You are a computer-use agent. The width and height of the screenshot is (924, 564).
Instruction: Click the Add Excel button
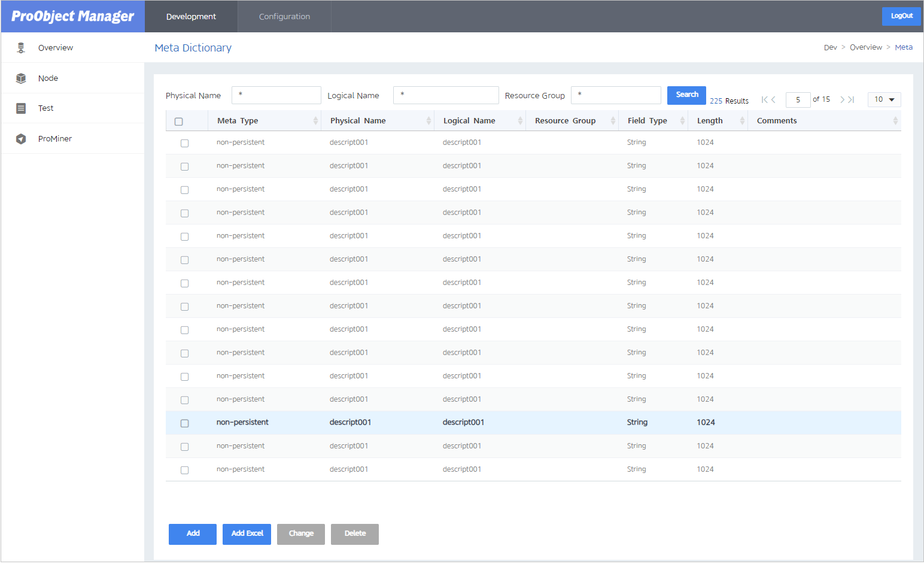(x=247, y=534)
